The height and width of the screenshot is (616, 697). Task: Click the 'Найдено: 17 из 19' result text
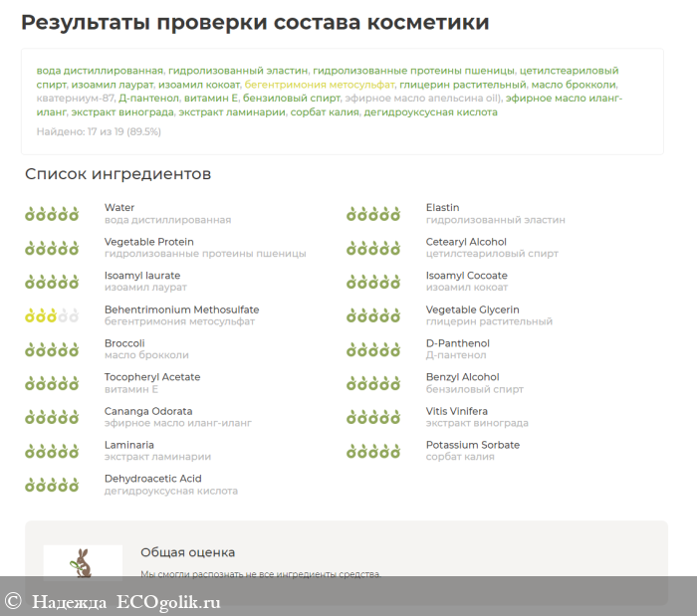[99, 131]
